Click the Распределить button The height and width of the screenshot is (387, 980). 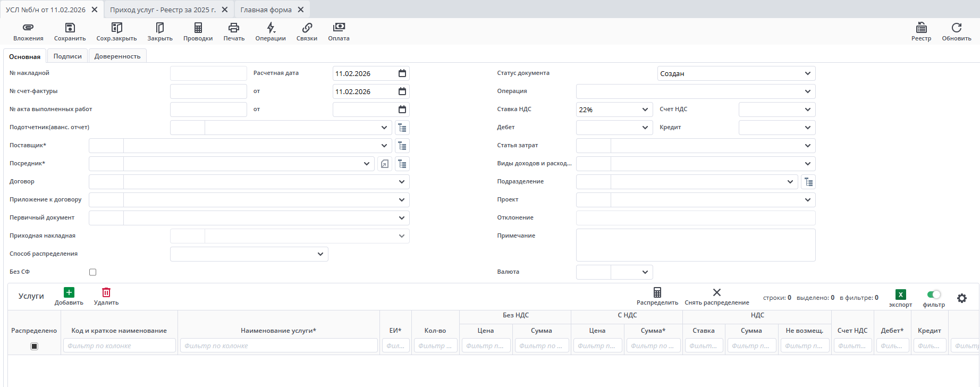657,296
